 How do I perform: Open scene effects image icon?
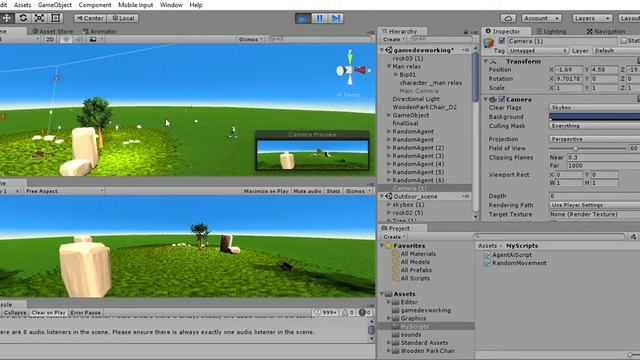[93, 39]
